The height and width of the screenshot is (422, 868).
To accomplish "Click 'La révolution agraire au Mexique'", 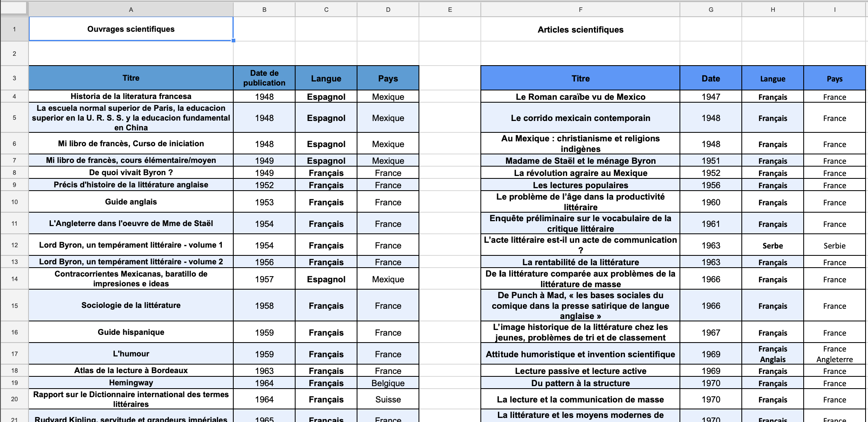I will (x=580, y=173).
